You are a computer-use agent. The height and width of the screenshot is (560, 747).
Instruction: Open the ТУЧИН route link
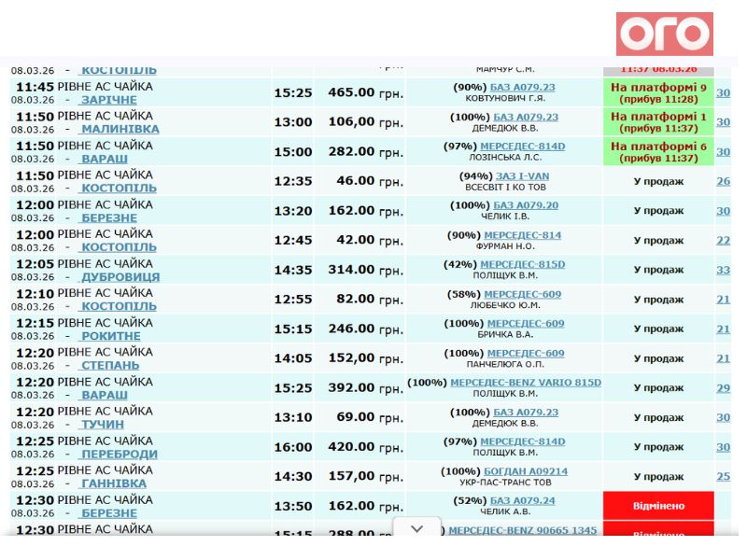(x=102, y=425)
